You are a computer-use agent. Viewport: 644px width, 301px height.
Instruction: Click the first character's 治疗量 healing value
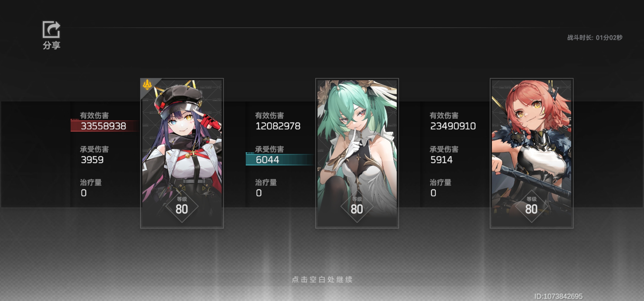(x=84, y=193)
